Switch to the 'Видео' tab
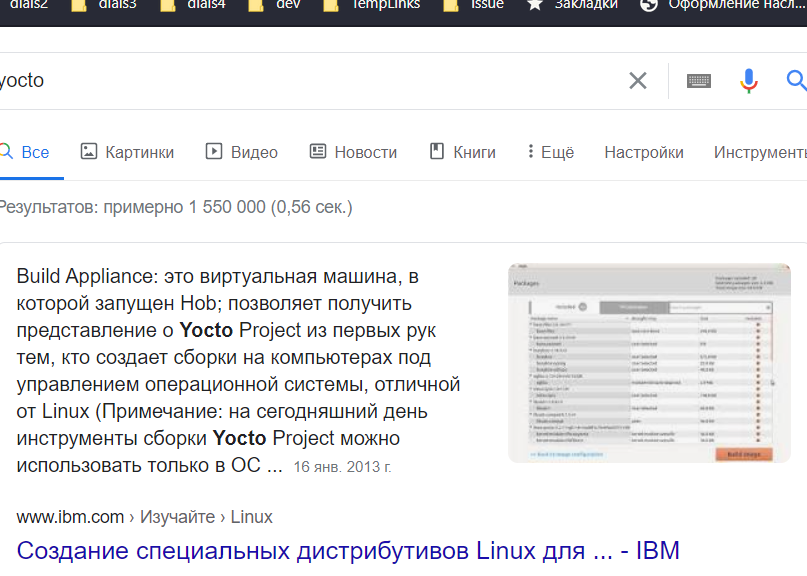 click(x=241, y=152)
